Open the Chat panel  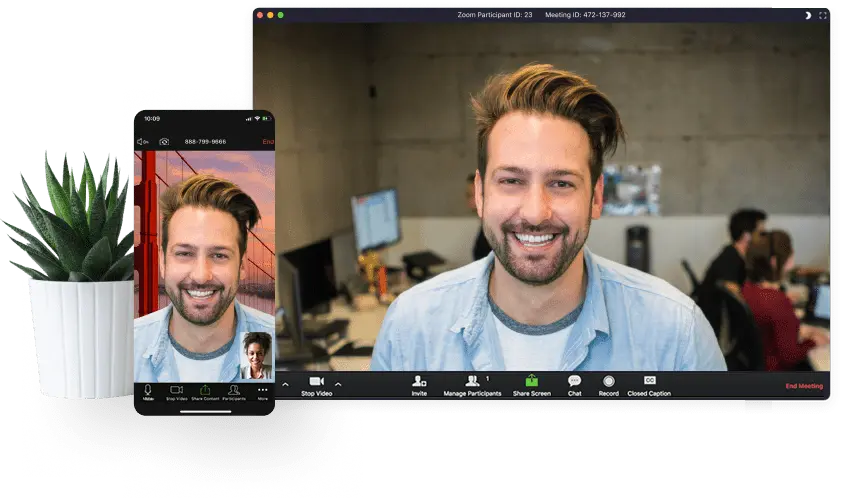pyautogui.click(x=574, y=382)
